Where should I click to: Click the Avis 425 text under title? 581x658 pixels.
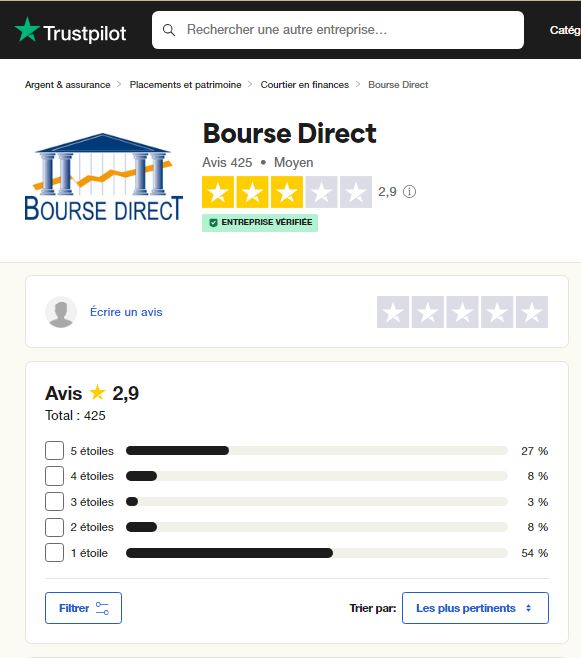tap(227, 162)
